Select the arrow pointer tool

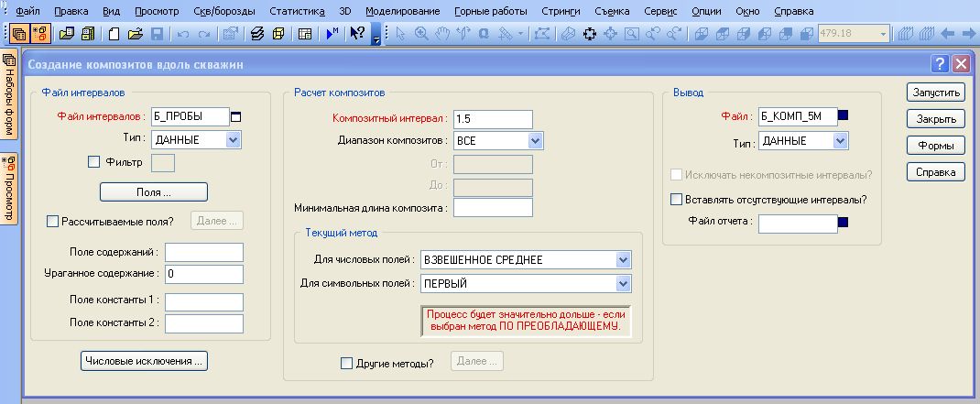[x=400, y=34]
